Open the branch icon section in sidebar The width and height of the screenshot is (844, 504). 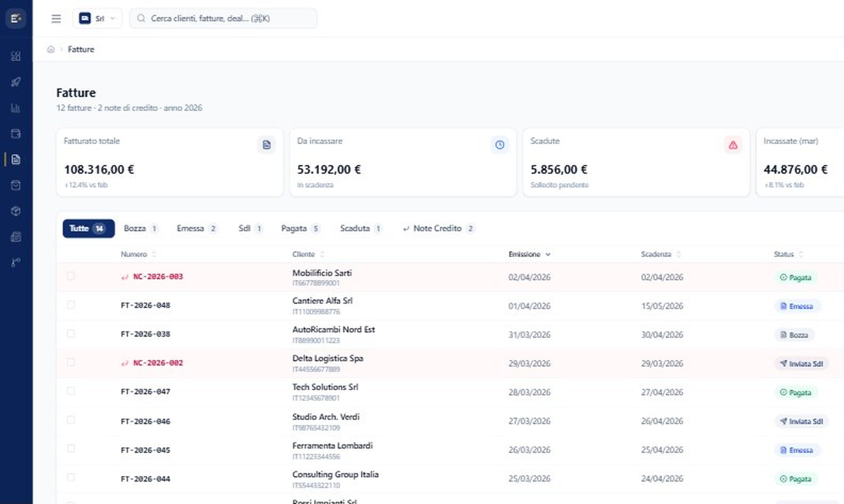pyautogui.click(x=15, y=262)
